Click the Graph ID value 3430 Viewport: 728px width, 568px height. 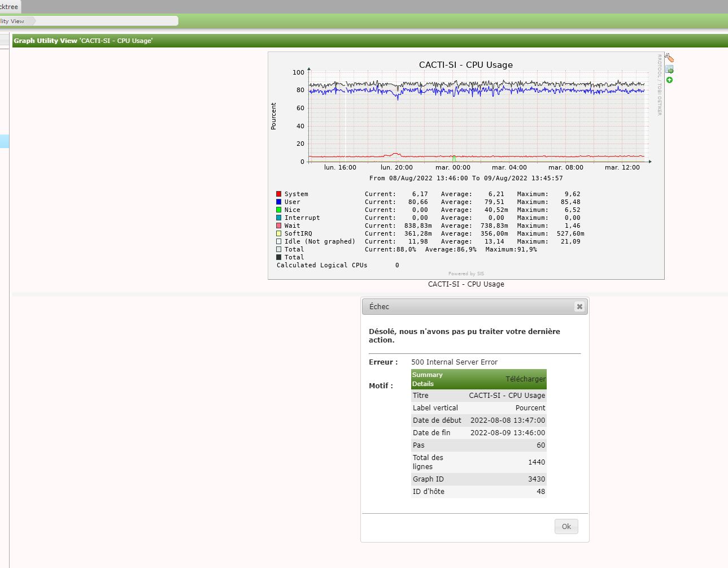[x=537, y=479]
